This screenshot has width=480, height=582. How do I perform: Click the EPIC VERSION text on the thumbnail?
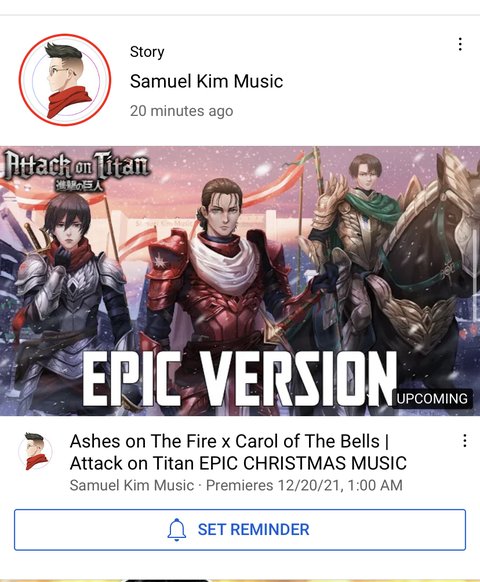[239, 379]
